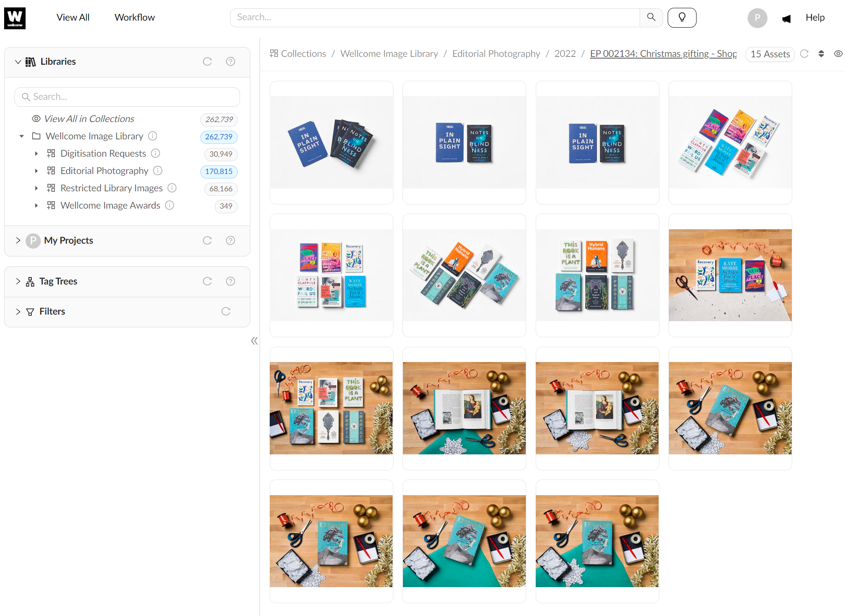This screenshot has height=616, width=845.
Task: Show info for Editorial Photography collection
Action: pyautogui.click(x=158, y=171)
